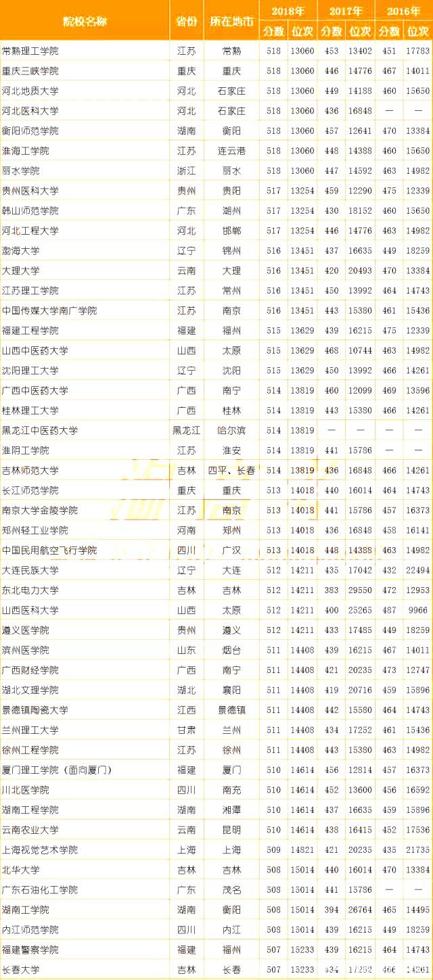Click the 所在地市 column header

click(231, 20)
